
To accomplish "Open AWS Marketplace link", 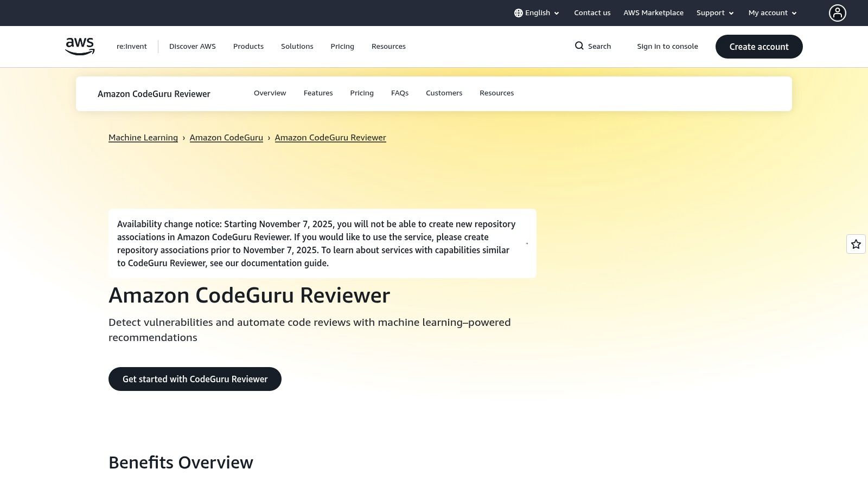I will tap(653, 13).
